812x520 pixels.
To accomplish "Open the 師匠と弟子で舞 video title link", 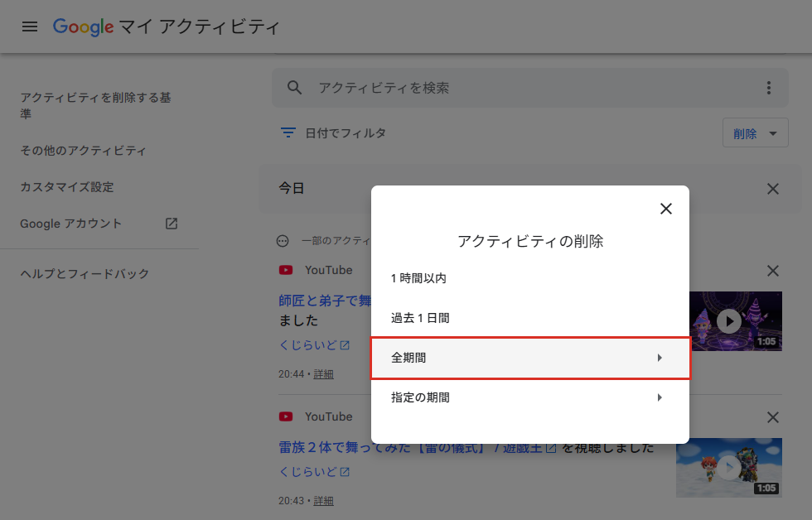I will 325,301.
